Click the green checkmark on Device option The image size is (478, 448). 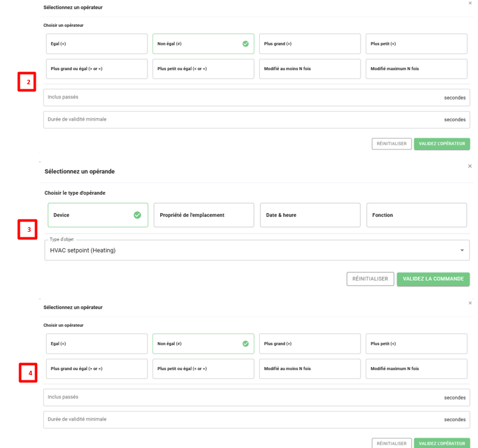(137, 215)
